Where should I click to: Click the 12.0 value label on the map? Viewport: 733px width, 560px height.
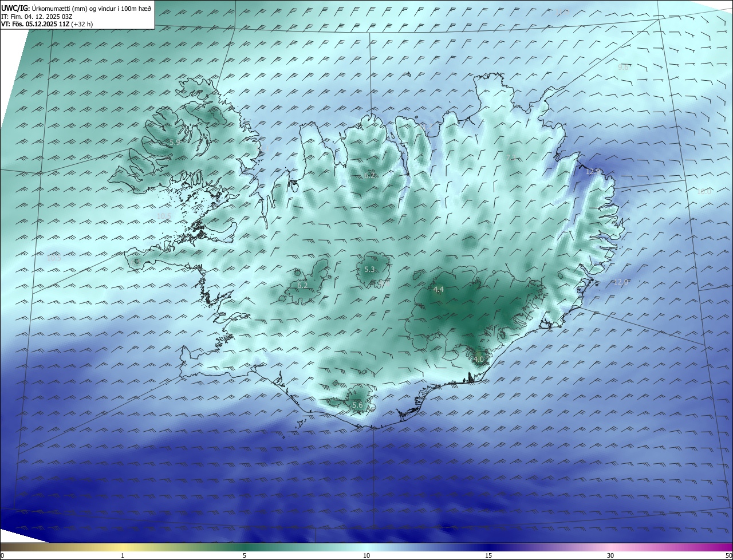621,282
